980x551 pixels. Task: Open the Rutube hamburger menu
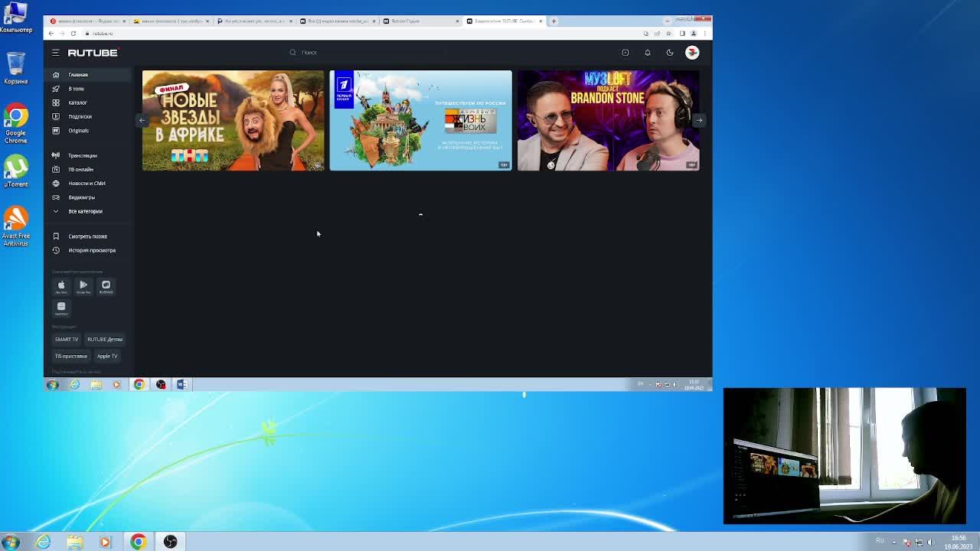55,52
